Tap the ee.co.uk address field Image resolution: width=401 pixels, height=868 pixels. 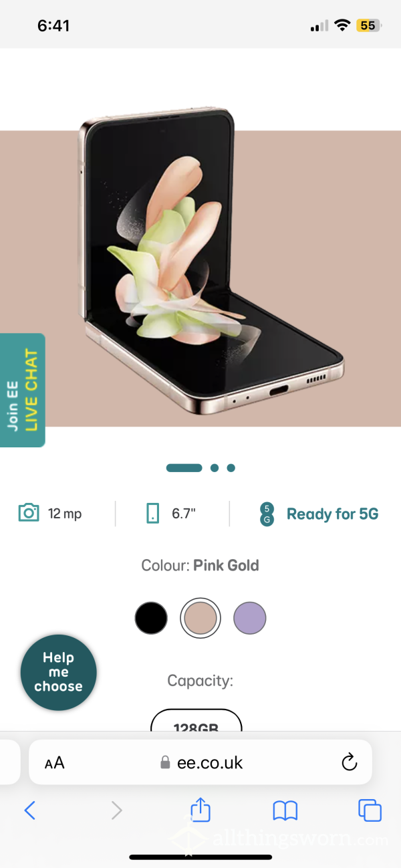click(200, 762)
